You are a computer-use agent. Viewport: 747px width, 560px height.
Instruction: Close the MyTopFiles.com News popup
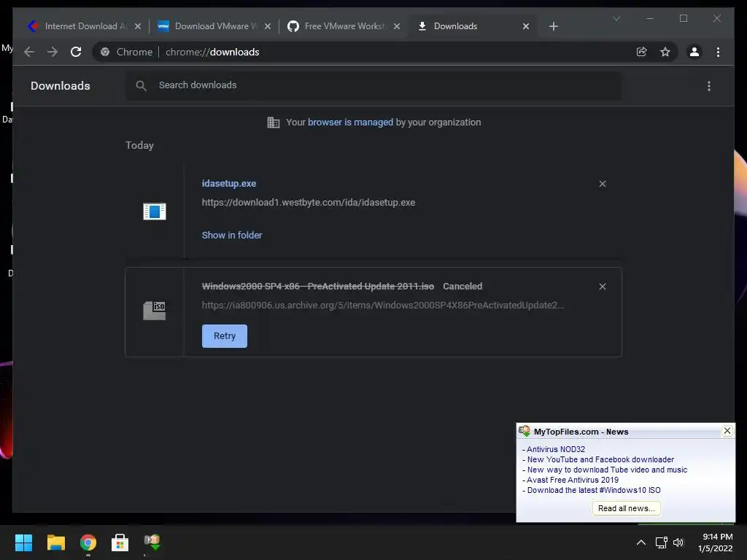727,431
